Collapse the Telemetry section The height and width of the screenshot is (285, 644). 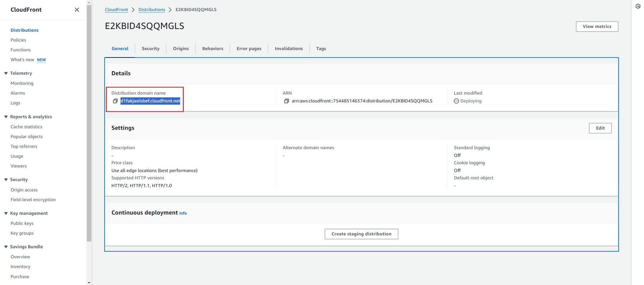6,73
